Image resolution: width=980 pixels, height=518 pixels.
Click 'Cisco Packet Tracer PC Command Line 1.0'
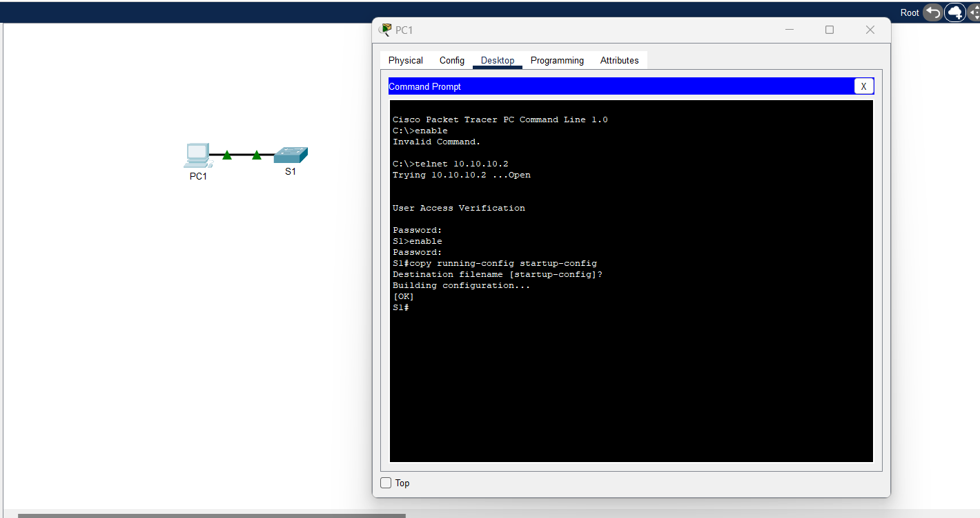pos(500,119)
